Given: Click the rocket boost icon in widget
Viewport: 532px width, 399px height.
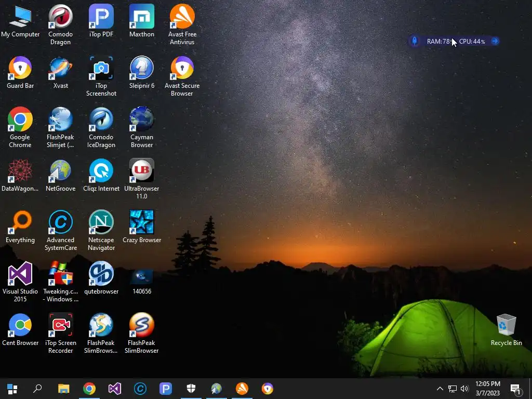Looking at the screenshot, I should pos(414,41).
